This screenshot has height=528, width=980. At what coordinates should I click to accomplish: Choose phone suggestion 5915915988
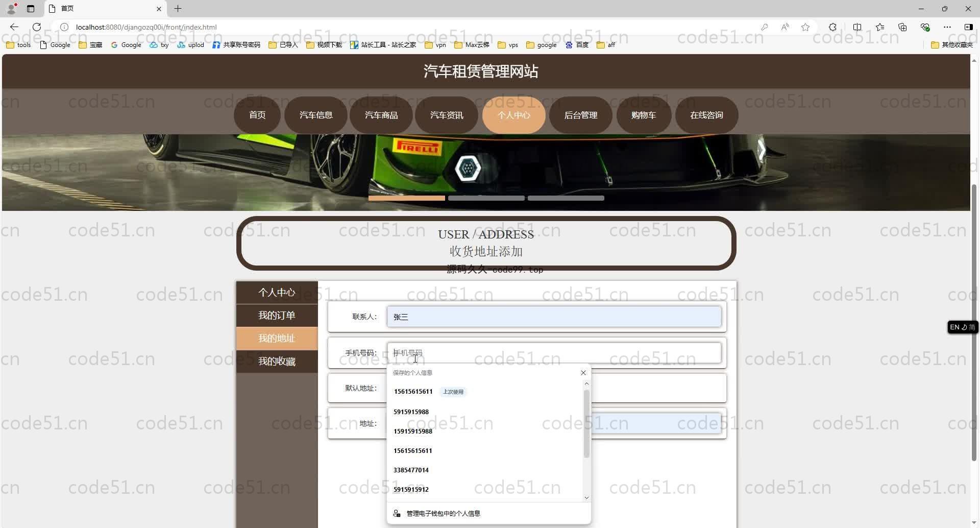point(485,412)
